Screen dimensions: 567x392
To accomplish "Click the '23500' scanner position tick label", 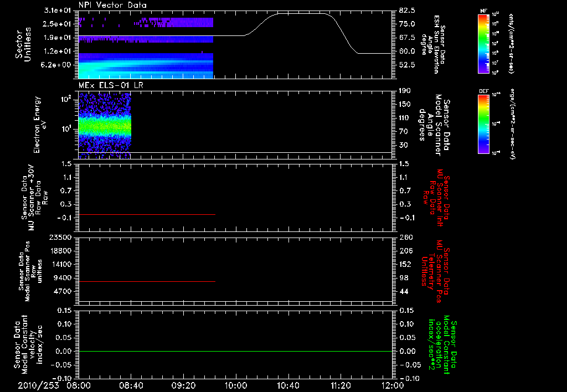I will [x=61, y=237].
